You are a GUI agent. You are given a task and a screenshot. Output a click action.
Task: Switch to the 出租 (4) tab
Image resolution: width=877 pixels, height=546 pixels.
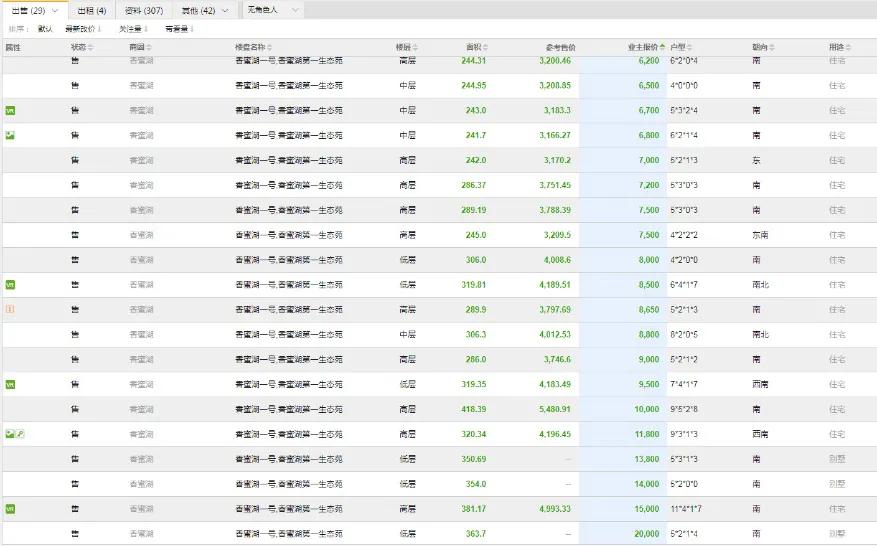click(x=92, y=11)
